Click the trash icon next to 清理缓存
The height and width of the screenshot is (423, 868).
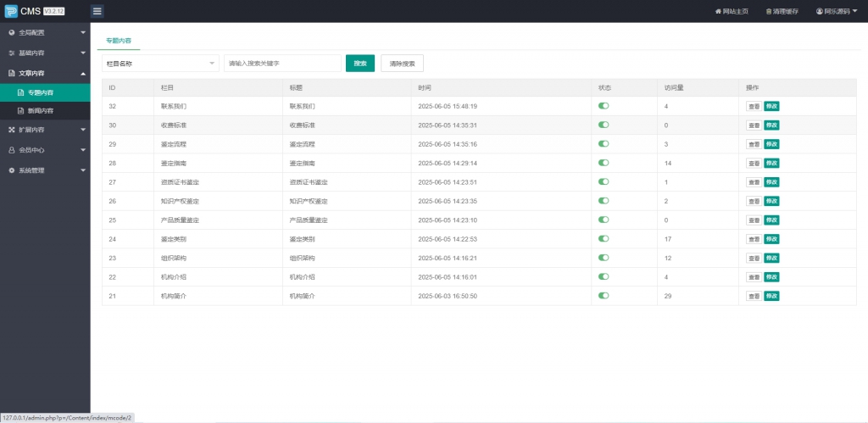[x=768, y=11]
